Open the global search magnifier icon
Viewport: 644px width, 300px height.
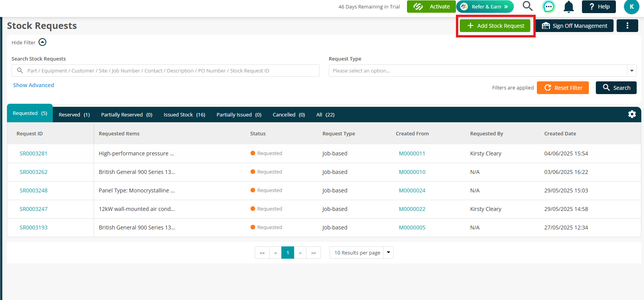pyautogui.click(x=528, y=6)
